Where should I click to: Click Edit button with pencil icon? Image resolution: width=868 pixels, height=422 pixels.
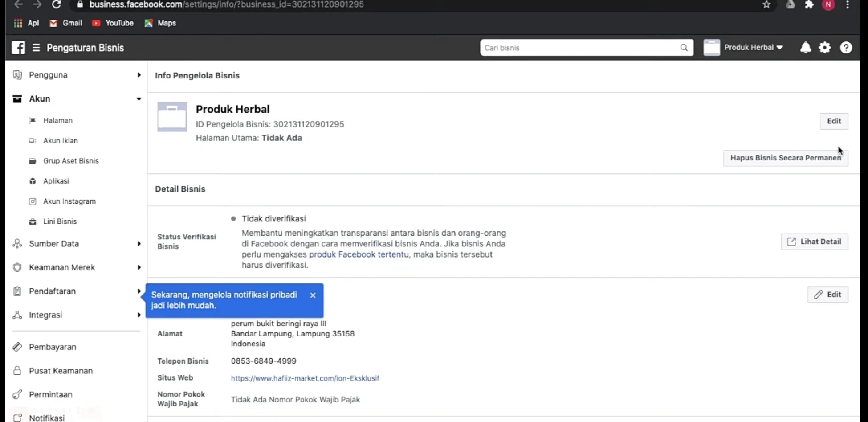click(828, 295)
